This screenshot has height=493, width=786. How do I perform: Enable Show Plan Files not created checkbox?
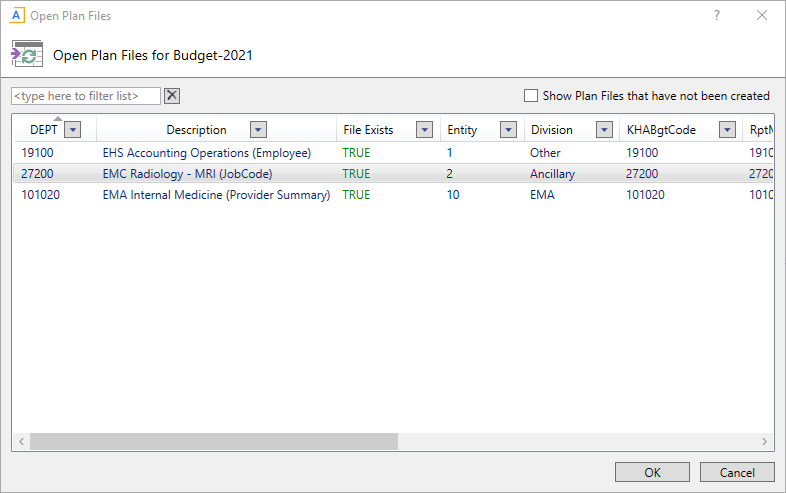(x=531, y=96)
